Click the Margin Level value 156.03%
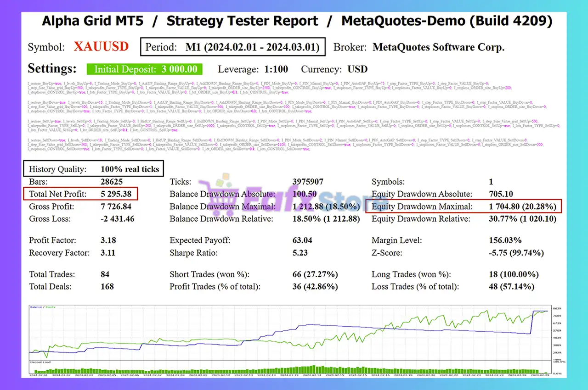 505,240
